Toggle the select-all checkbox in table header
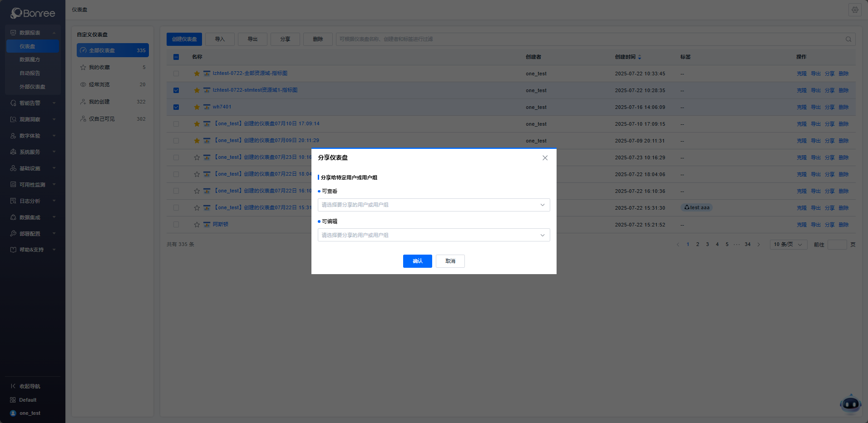 (176, 57)
